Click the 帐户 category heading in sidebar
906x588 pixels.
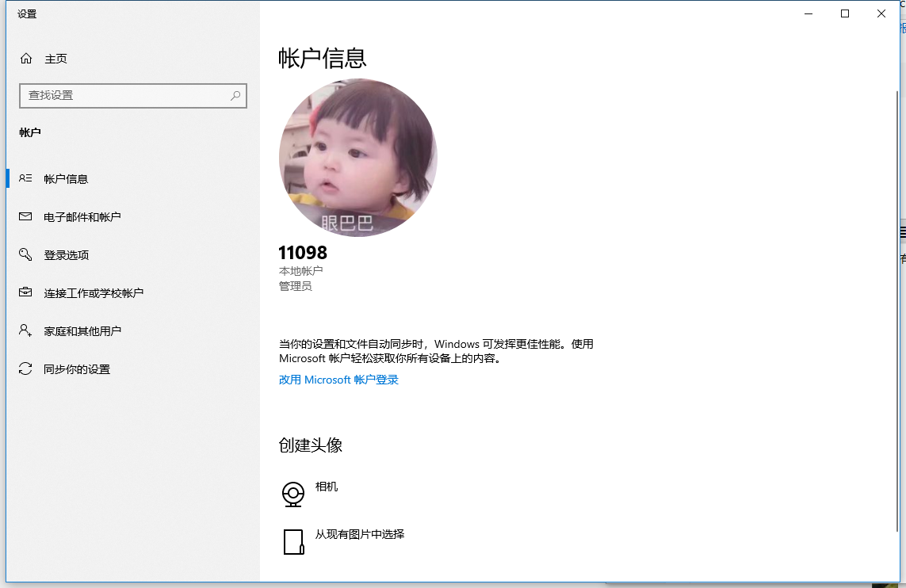point(30,133)
